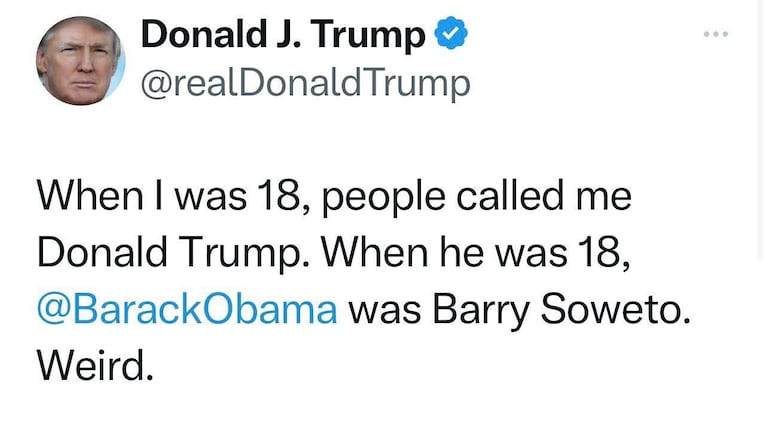The height and width of the screenshot is (435, 768).
Task: Open the @realDonaldTrump handle link
Action: [x=306, y=84]
